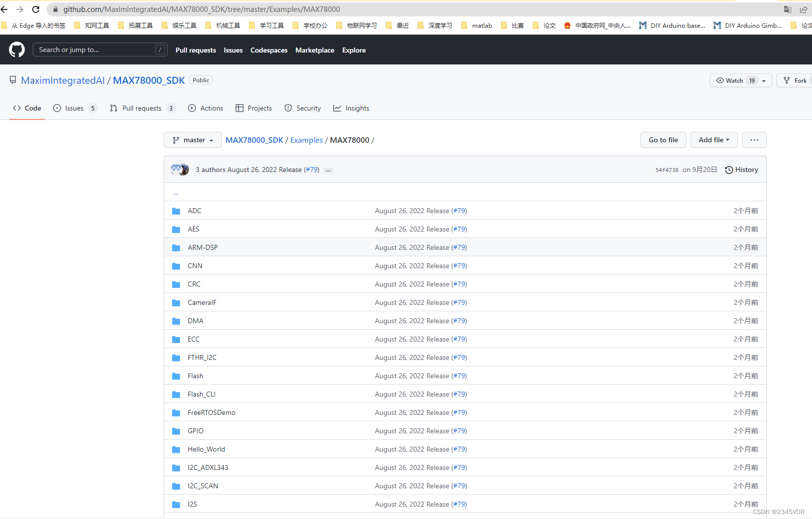Click the ECC folder icon
812x519 pixels.
coord(176,340)
